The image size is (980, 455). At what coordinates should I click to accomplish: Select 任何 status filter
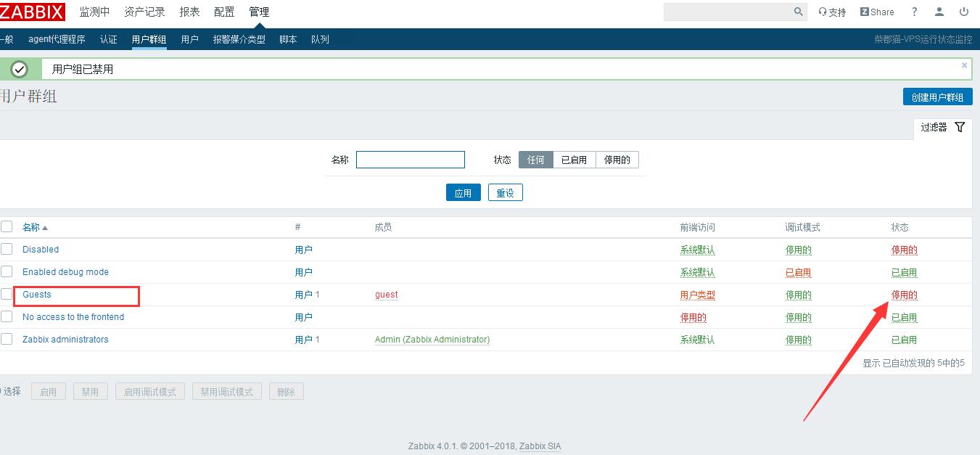(x=536, y=160)
